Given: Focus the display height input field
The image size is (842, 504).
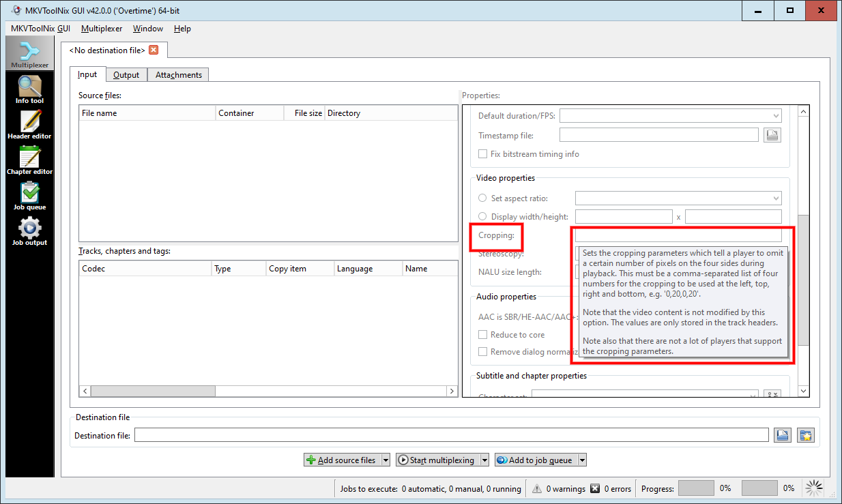Looking at the screenshot, I should coord(734,217).
